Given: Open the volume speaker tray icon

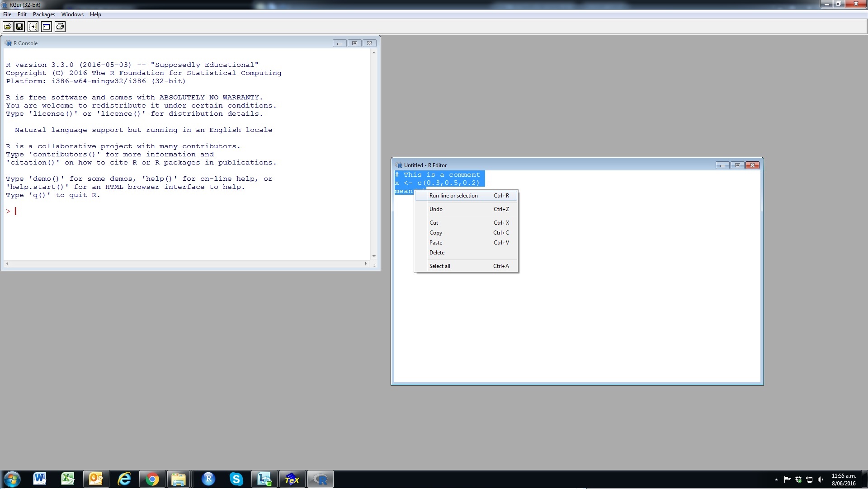Looking at the screenshot, I should point(820,480).
